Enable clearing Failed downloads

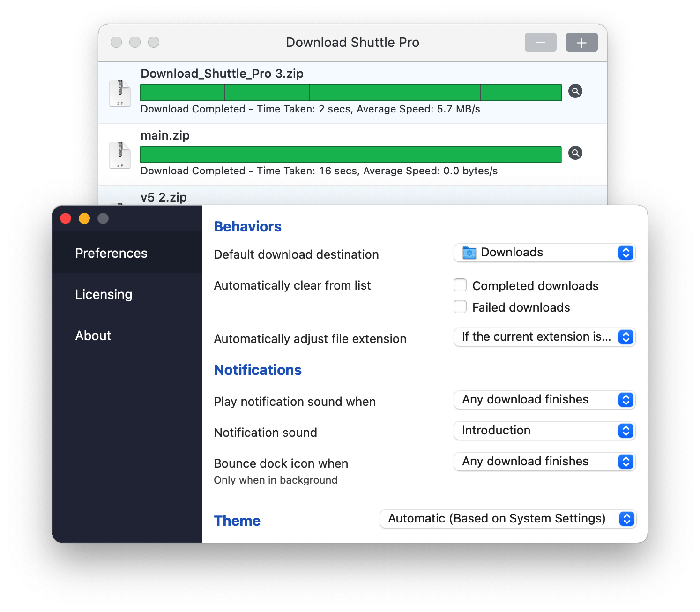460,307
